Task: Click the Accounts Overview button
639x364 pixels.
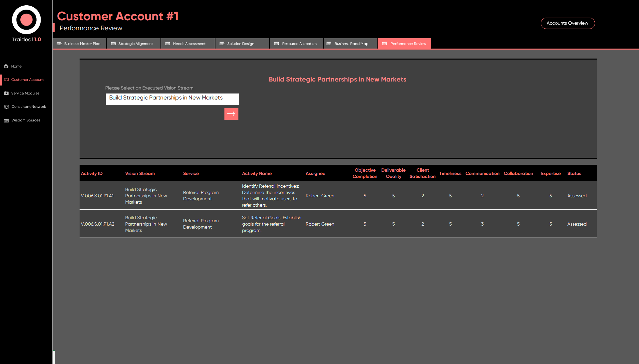Action: click(567, 23)
